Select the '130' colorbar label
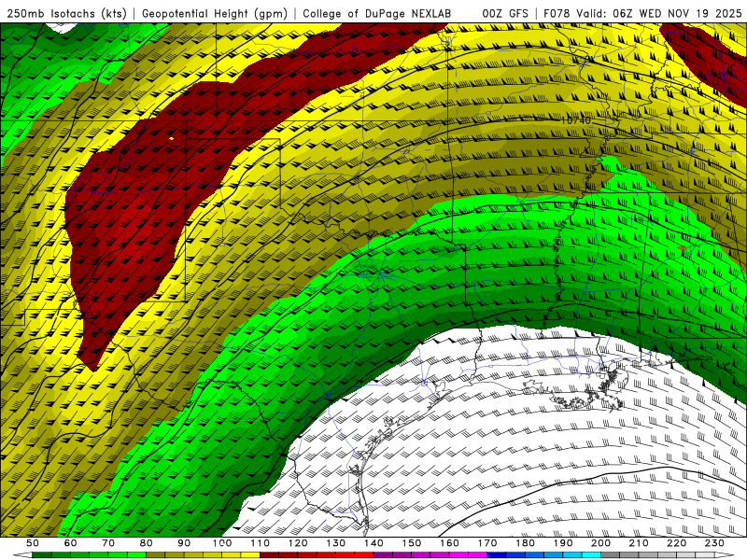The width and height of the screenshot is (747, 560). click(336, 543)
